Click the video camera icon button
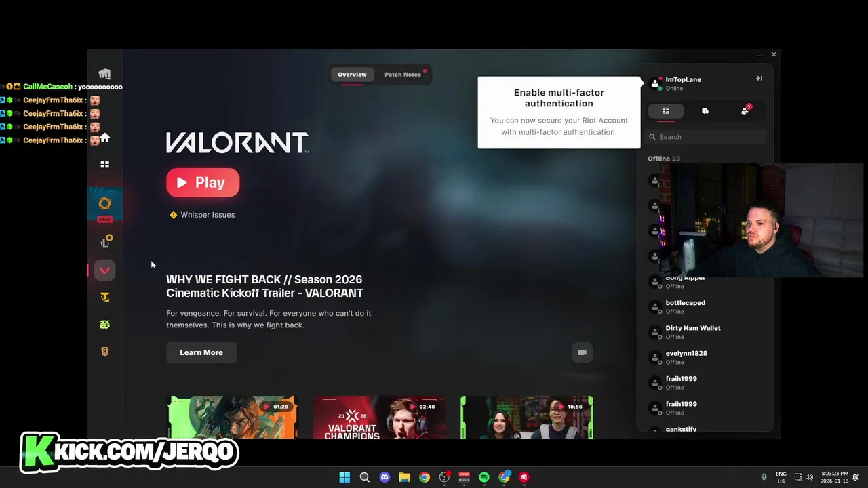The height and width of the screenshot is (488, 868). 582,352
